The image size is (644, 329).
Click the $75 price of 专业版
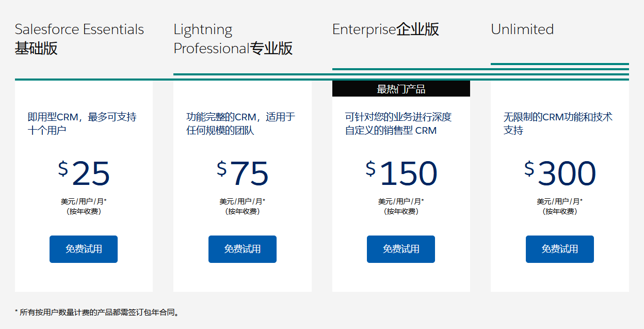click(242, 175)
